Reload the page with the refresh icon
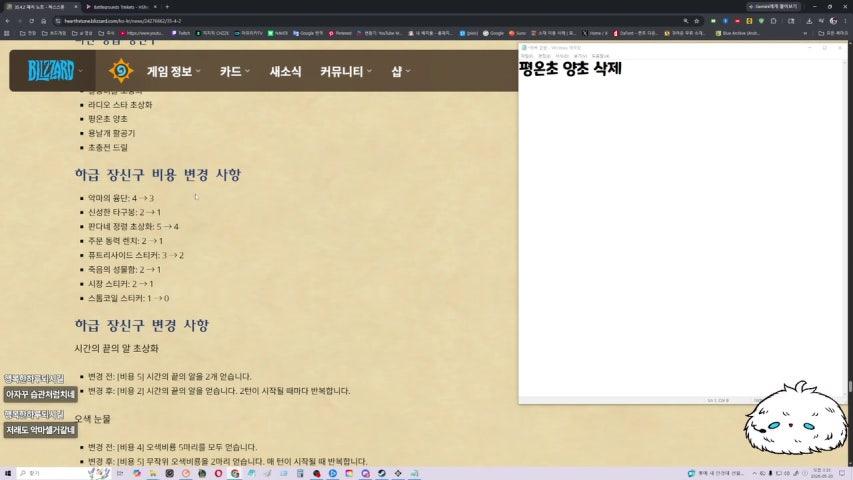This screenshot has width=853, height=480. [32, 21]
